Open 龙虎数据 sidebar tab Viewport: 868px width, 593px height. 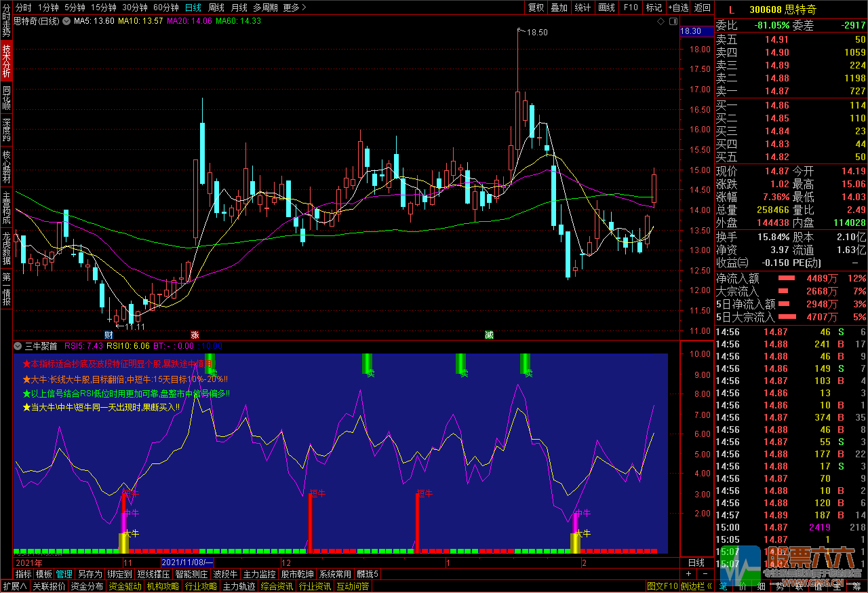(6, 249)
